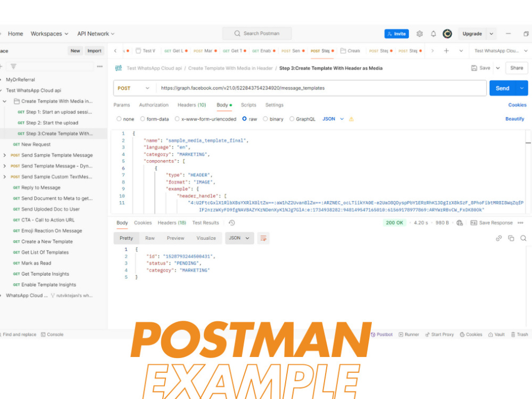Viewport: 532px width, 399px height.
Task: Open the Cookies link near Send
Action: 517,105
